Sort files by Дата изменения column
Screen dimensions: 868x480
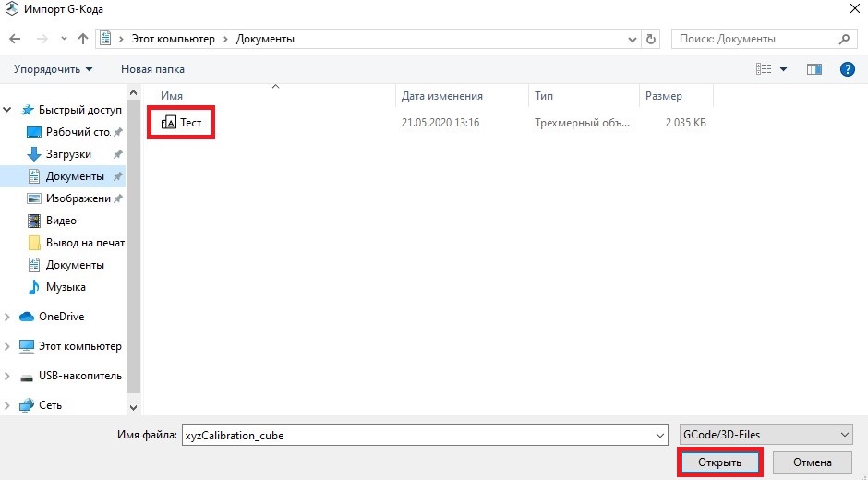click(x=442, y=96)
